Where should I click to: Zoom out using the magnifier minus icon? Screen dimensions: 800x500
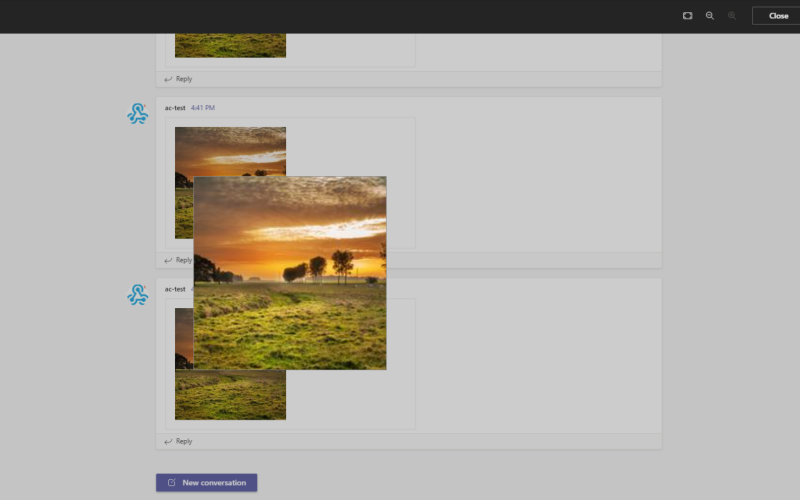tap(710, 16)
